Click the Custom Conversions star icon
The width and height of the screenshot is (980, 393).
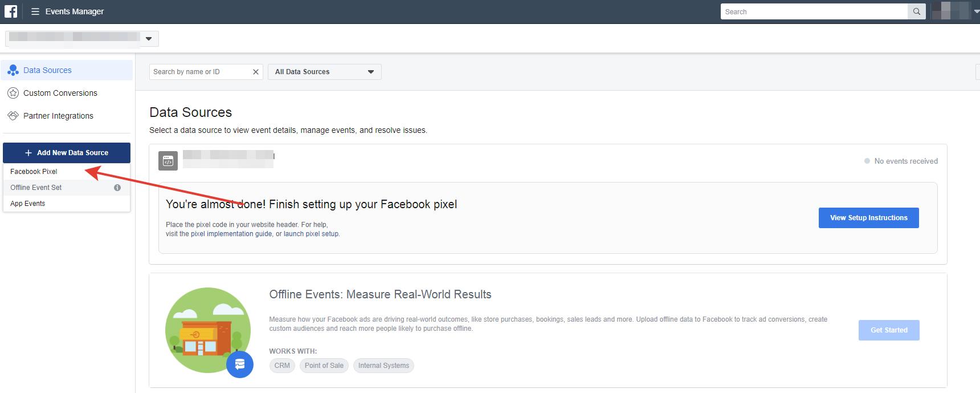click(13, 93)
